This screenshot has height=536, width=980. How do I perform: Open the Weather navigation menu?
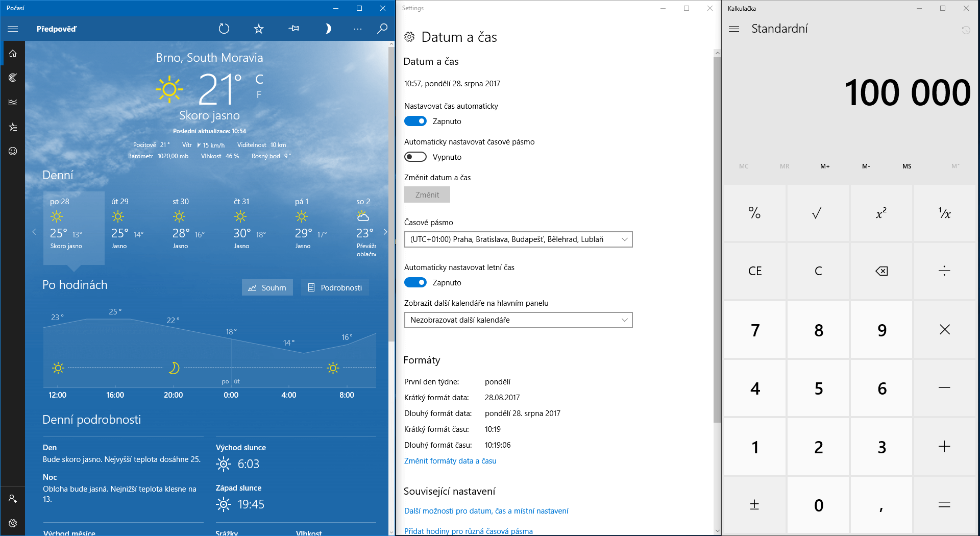(13, 29)
